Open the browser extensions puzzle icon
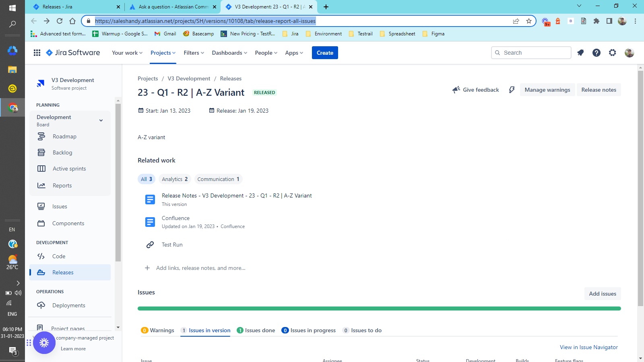Image resolution: width=644 pixels, height=362 pixels. tap(597, 21)
